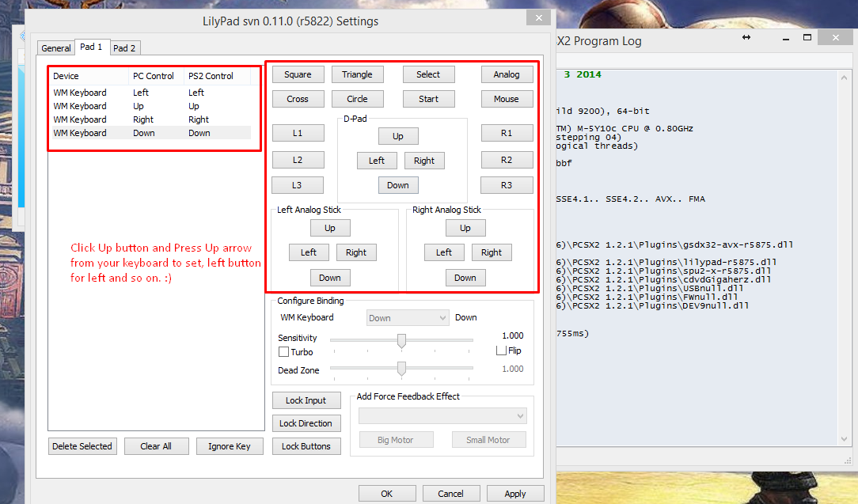Select the WM Keyboard Left binding row
Image resolution: width=858 pixels, height=504 pixels.
(150, 93)
